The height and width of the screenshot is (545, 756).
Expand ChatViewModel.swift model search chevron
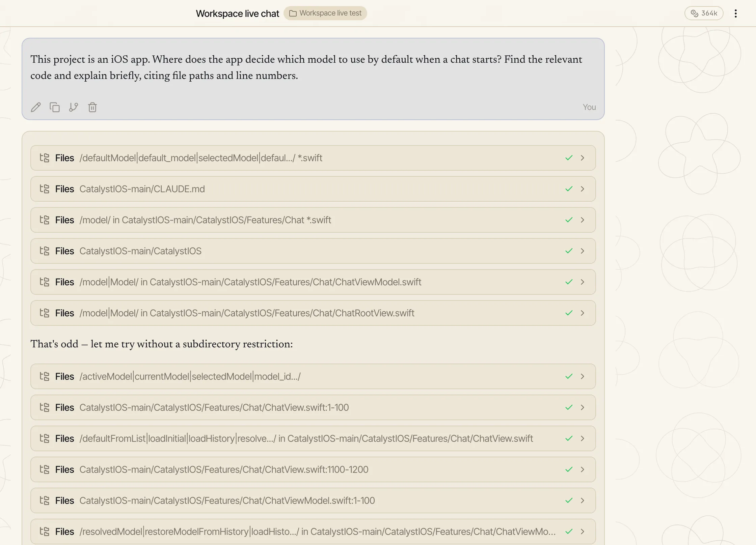(x=582, y=282)
